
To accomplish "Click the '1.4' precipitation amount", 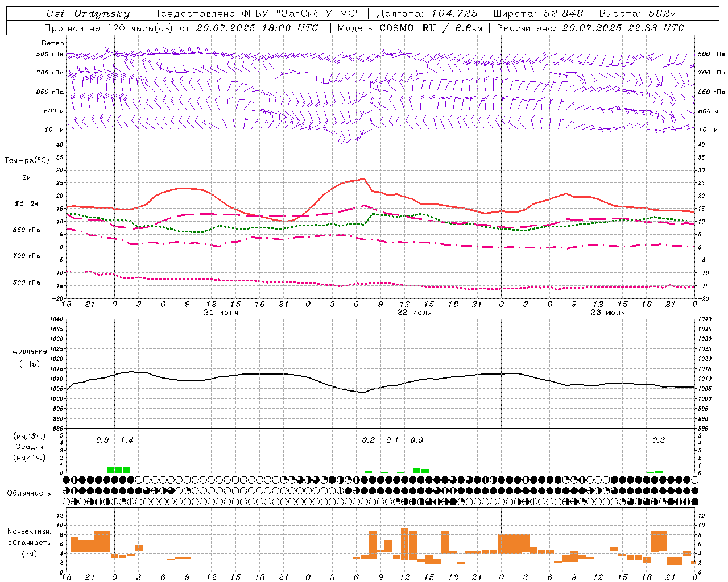I will point(126,440).
